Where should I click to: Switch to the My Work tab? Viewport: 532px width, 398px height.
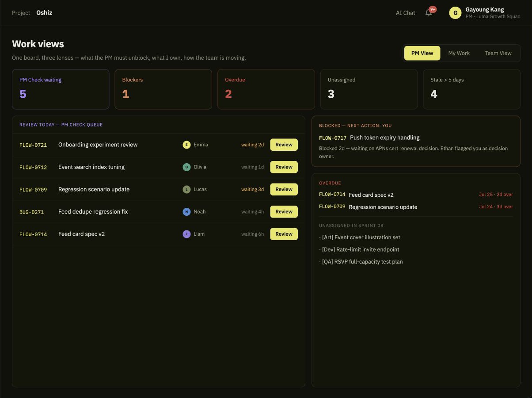(x=459, y=53)
